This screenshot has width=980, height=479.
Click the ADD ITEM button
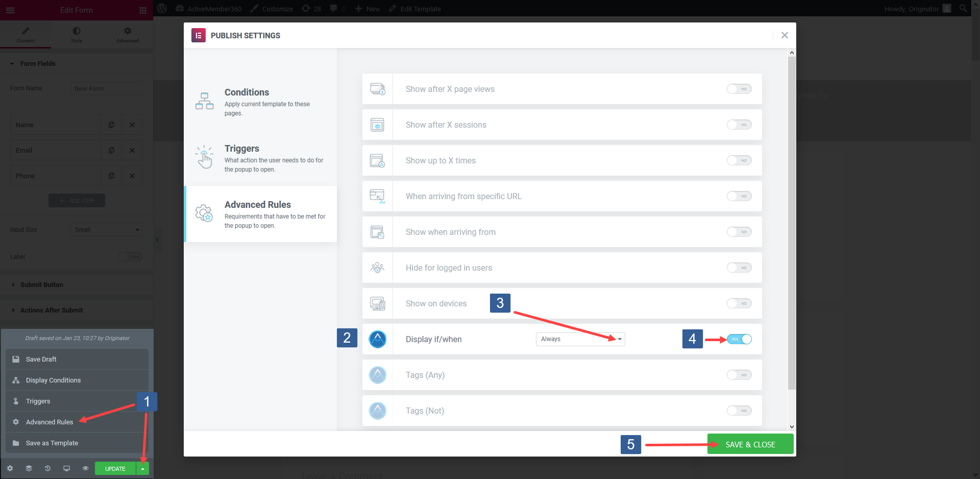pos(77,200)
